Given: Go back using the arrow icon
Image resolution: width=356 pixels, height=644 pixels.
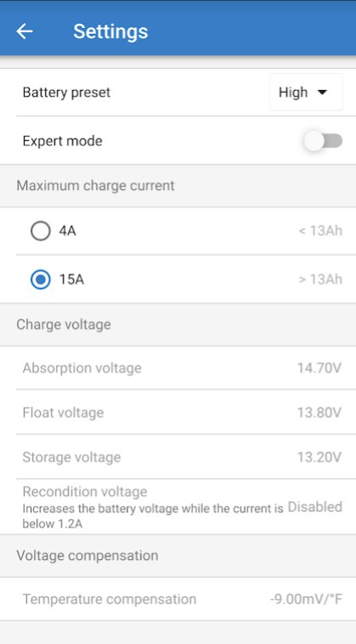Looking at the screenshot, I should point(25,31).
